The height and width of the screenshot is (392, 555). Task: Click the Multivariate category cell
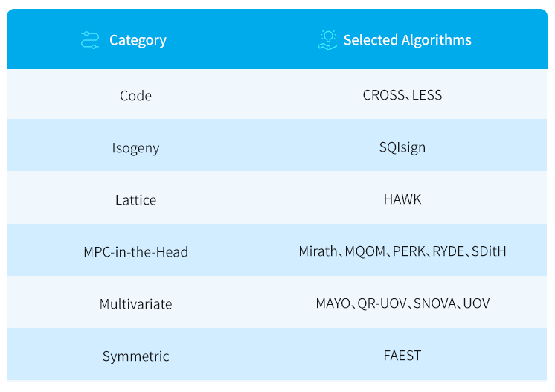coord(133,302)
